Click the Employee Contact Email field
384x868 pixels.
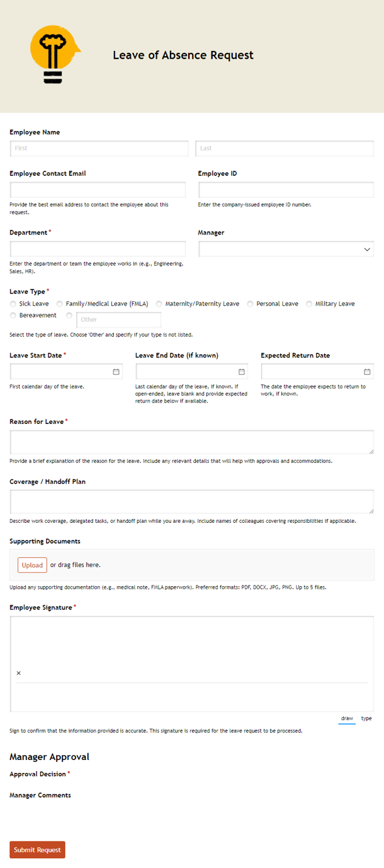pos(98,190)
